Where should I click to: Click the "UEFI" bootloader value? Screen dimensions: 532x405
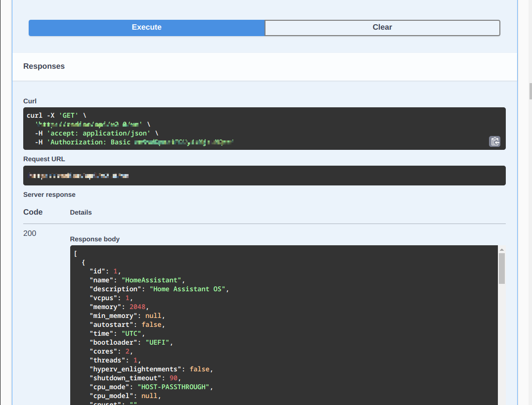click(157, 342)
